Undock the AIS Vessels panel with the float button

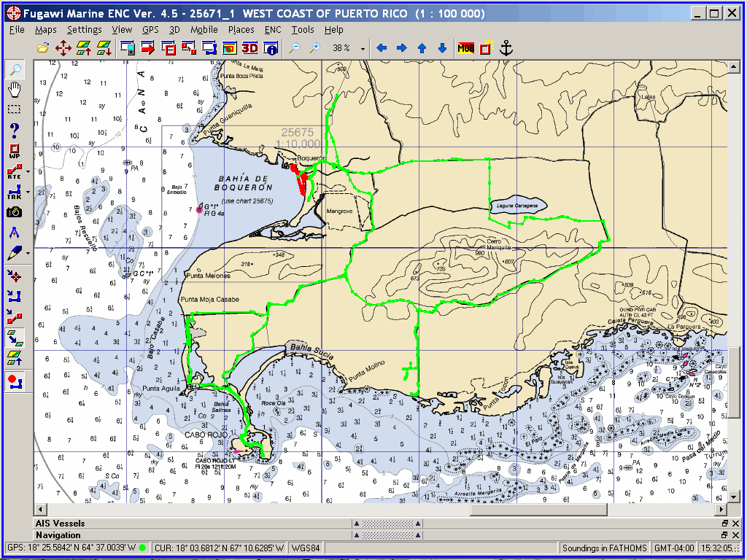click(x=724, y=524)
